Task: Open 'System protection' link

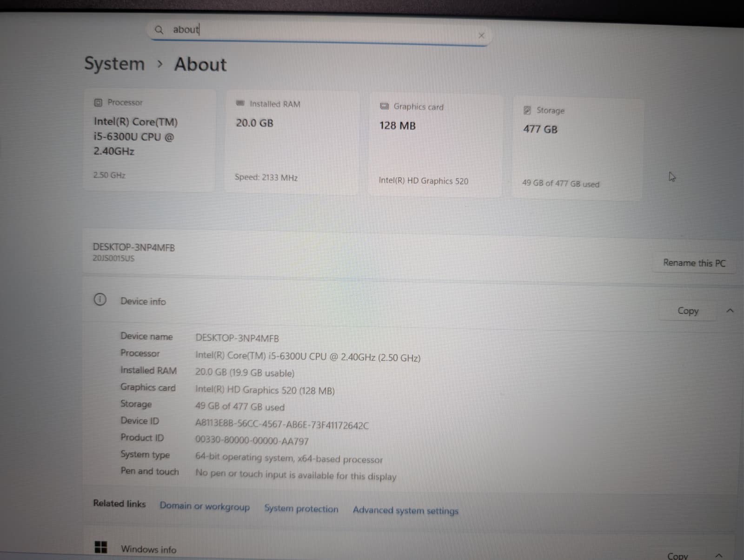Action: (301, 508)
